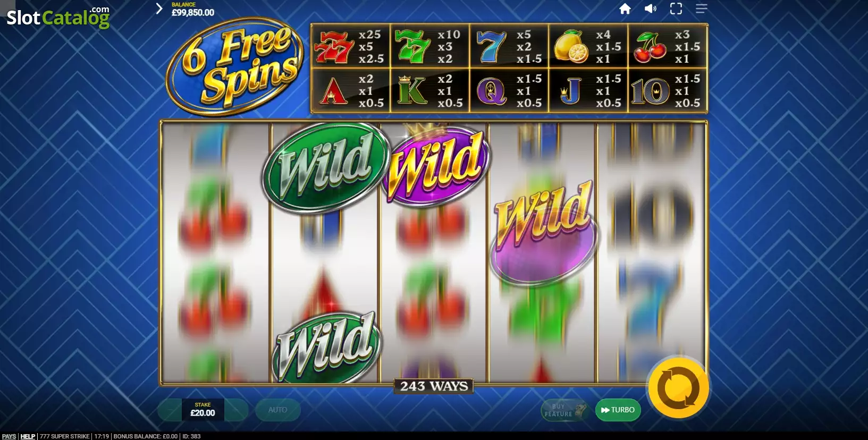This screenshot has height=440, width=868.
Task: Mute the game sound speaker icon
Action: pyautogui.click(x=650, y=9)
